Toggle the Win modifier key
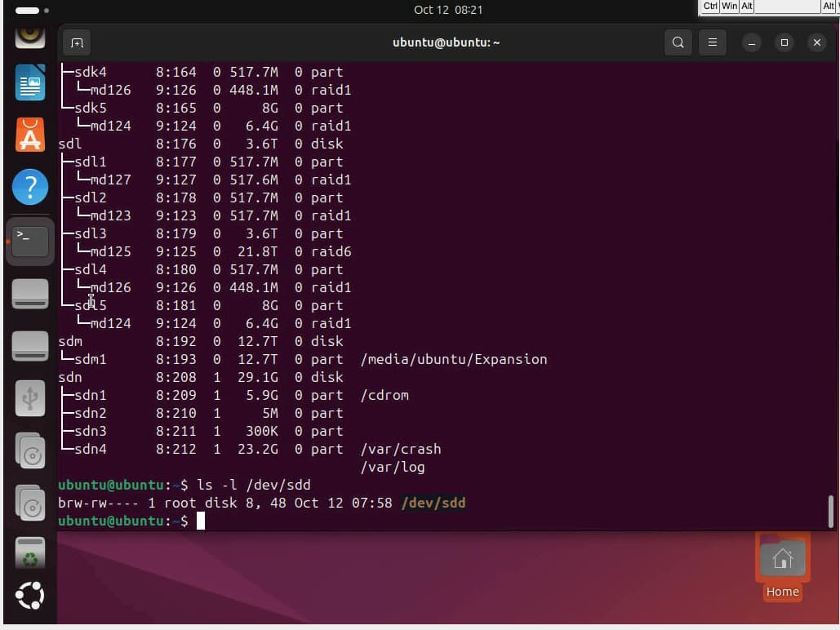The width and height of the screenshot is (840, 630). [x=729, y=7]
